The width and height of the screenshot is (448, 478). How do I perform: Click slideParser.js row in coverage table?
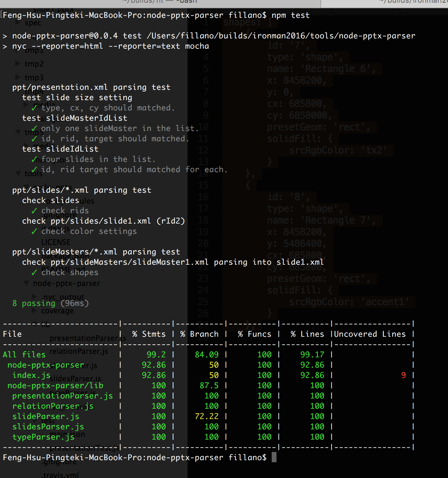tap(208, 416)
